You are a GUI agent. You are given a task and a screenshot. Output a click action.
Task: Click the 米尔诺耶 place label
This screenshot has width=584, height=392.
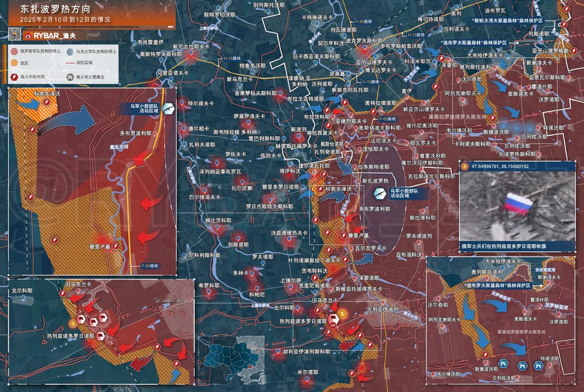click(308, 372)
